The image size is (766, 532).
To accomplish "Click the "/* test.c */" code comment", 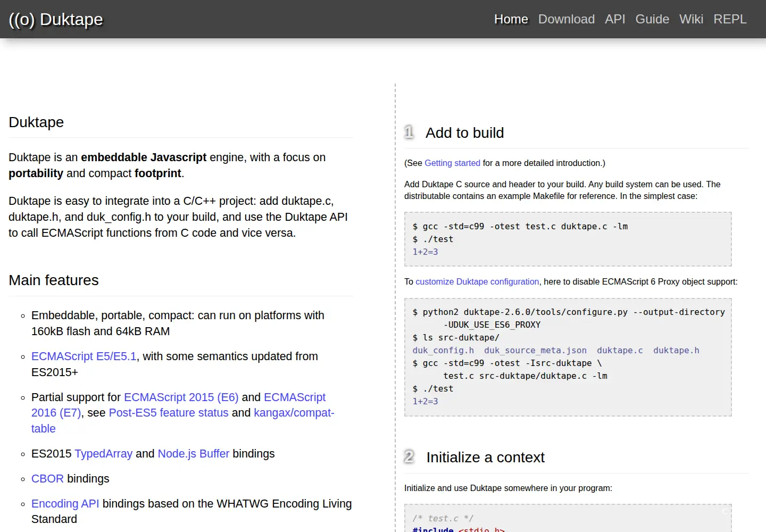I will tap(443, 519).
